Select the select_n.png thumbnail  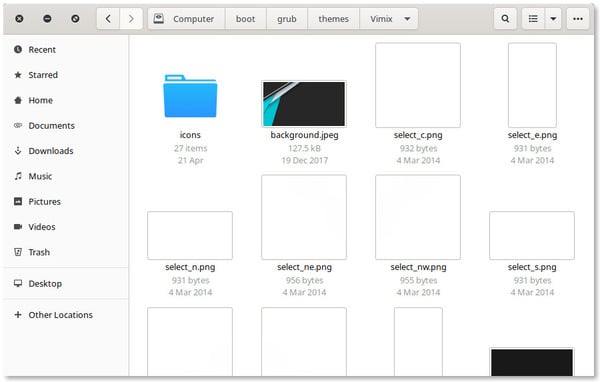point(190,235)
